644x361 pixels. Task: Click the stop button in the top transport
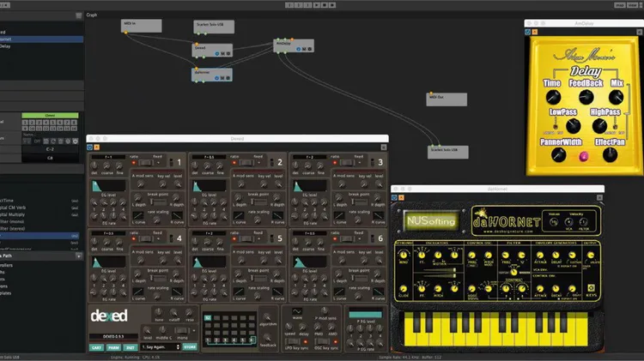click(325, 5)
